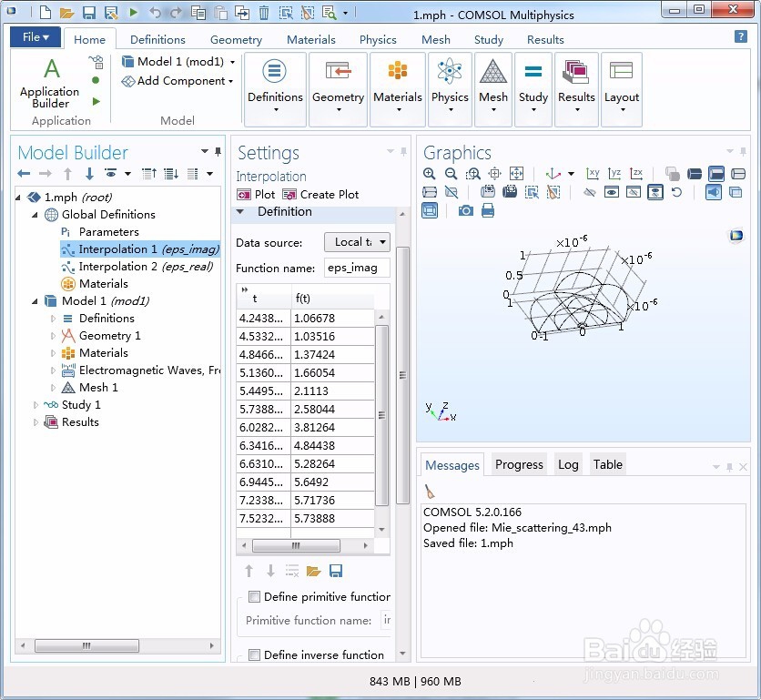Open the Materials ribbon button
This screenshot has width=761, height=700.
[398, 89]
